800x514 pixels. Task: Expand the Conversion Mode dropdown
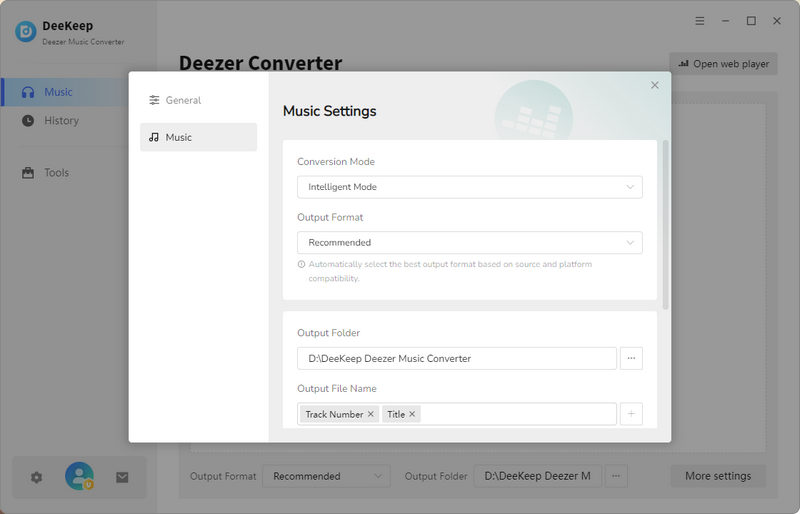(x=469, y=187)
